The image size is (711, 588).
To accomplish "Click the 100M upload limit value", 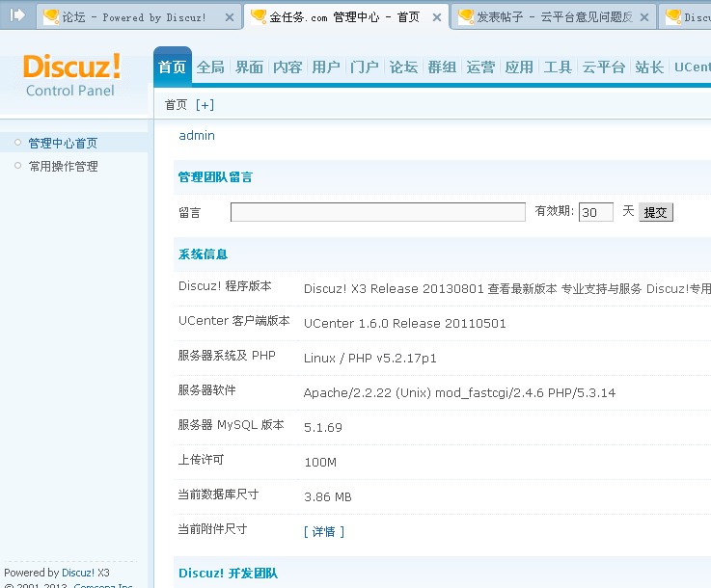I will (320, 462).
